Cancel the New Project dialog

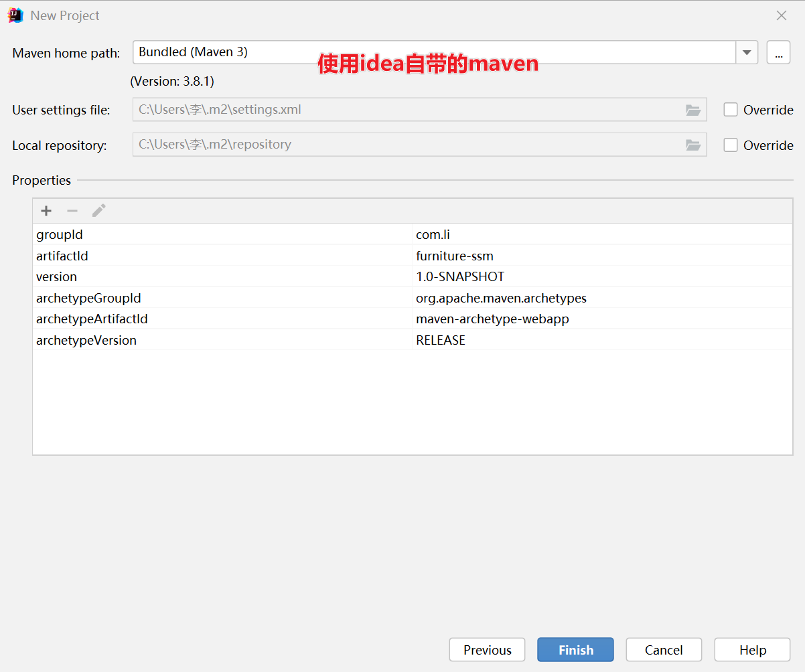(664, 650)
